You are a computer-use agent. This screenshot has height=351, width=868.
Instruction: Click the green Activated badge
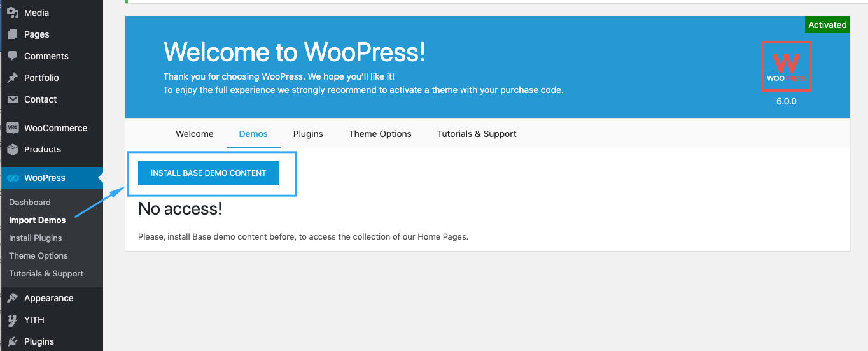[x=827, y=25]
